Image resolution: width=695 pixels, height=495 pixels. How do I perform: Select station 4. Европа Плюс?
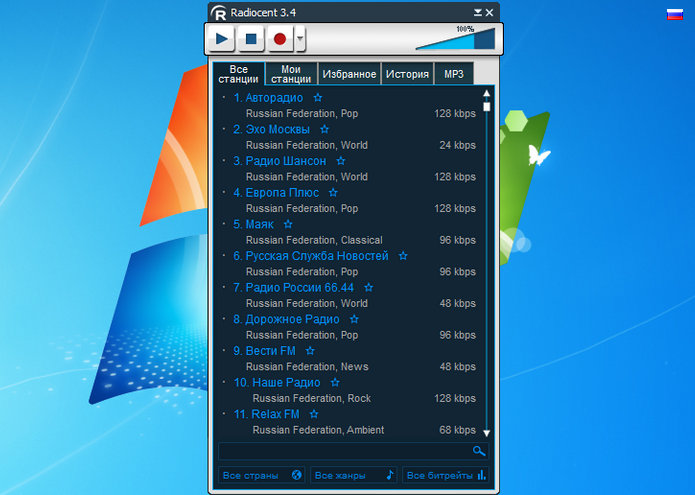point(276,193)
